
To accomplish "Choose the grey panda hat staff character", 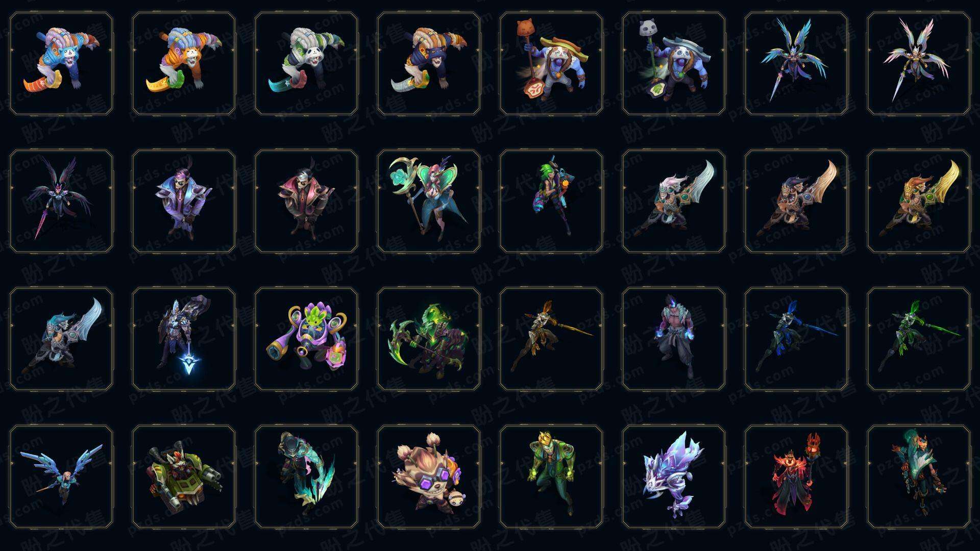I will click(x=674, y=63).
